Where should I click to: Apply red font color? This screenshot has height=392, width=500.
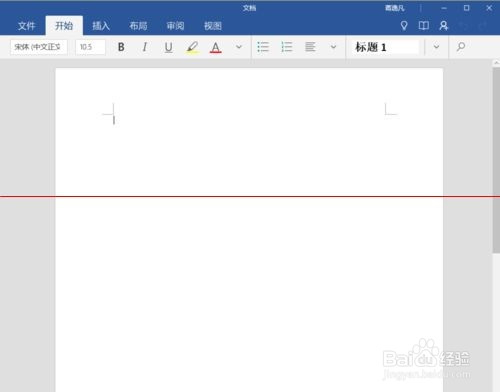tap(216, 47)
